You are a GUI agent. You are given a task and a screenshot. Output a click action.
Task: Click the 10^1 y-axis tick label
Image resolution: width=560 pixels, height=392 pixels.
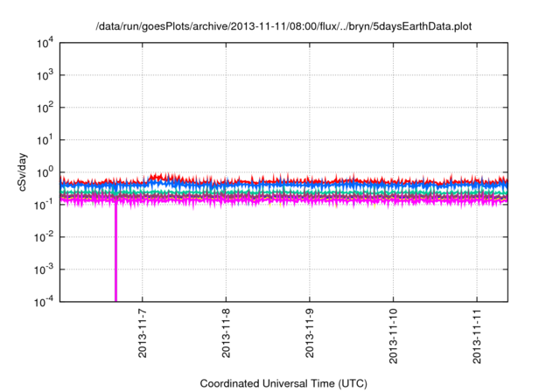click(x=45, y=140)
